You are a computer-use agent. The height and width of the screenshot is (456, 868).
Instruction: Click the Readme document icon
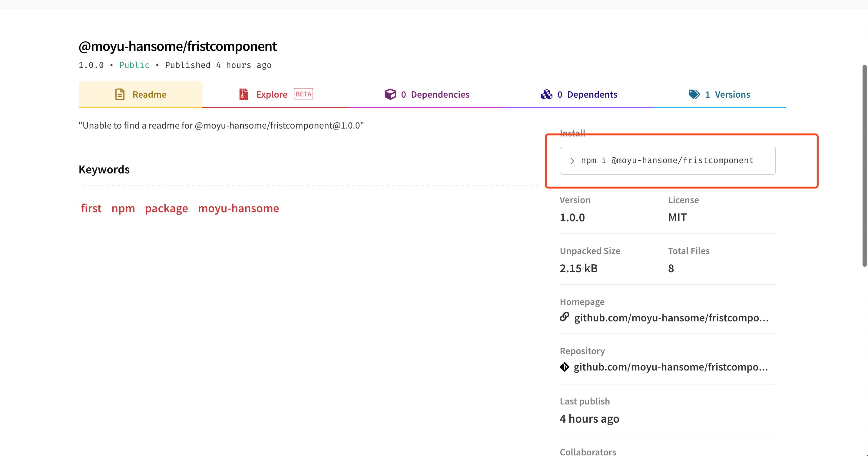pyautogui.click(x=120, y=94)
